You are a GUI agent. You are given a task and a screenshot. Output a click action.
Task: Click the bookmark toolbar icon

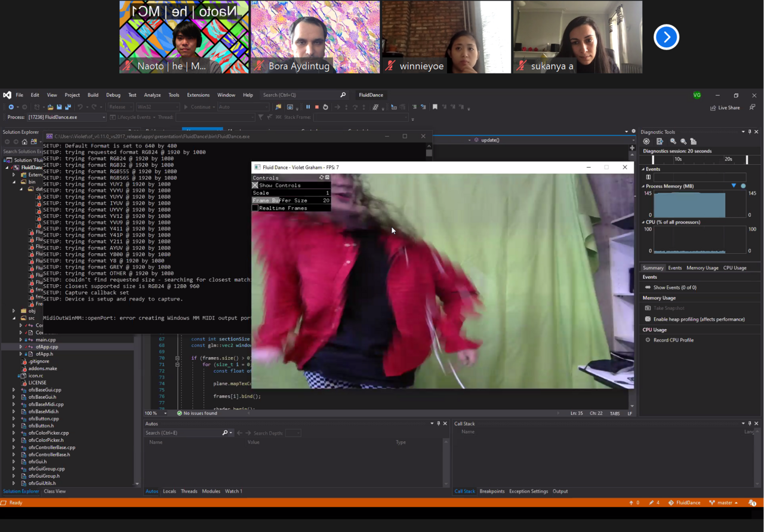[x=435, y=107]
